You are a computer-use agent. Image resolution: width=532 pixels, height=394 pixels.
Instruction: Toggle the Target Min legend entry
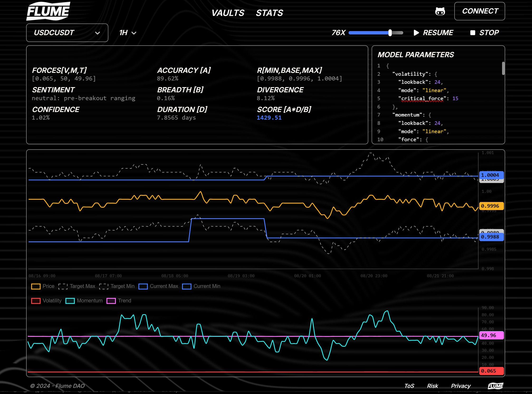pos(117,286)
